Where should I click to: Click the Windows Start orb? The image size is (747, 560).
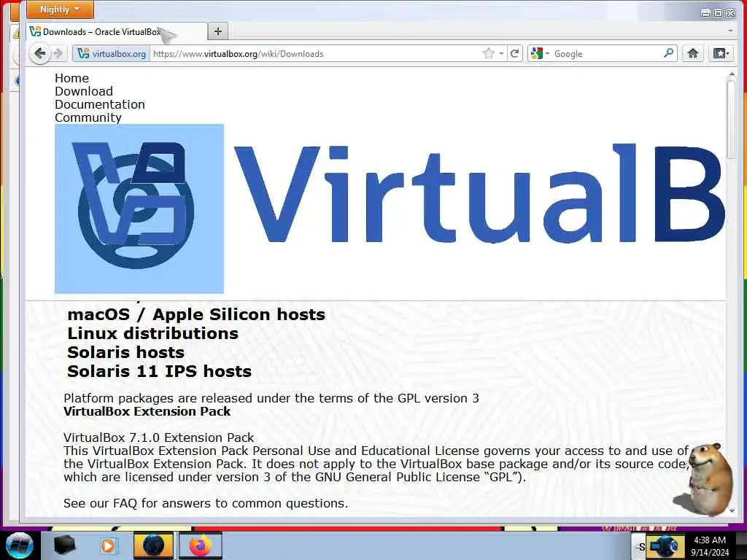point(19,545)
